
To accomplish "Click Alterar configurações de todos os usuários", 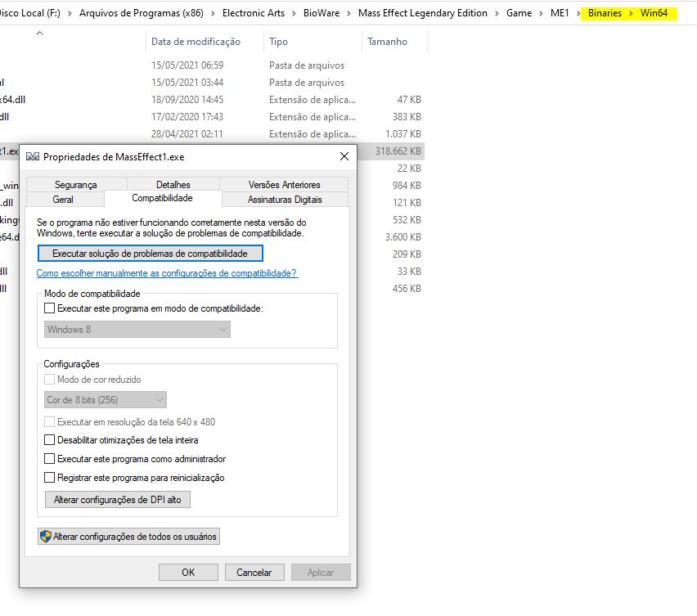I will click(x=128, y=537).
